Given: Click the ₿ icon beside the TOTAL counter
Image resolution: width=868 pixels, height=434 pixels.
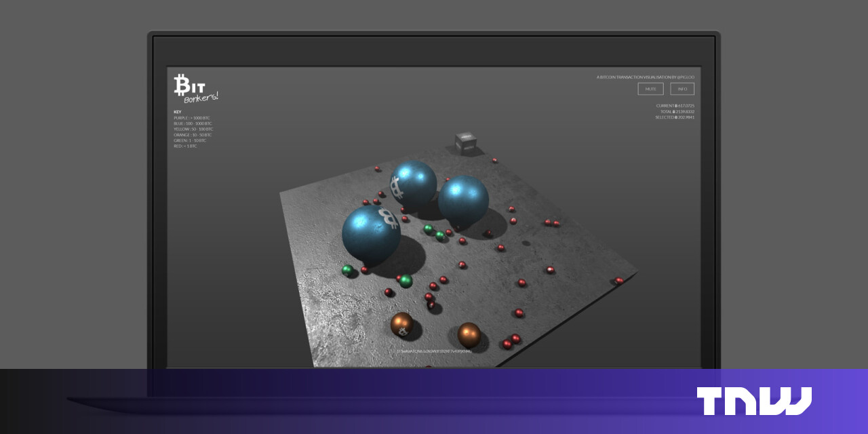Looking at the screenshot, I should (674, 112).
